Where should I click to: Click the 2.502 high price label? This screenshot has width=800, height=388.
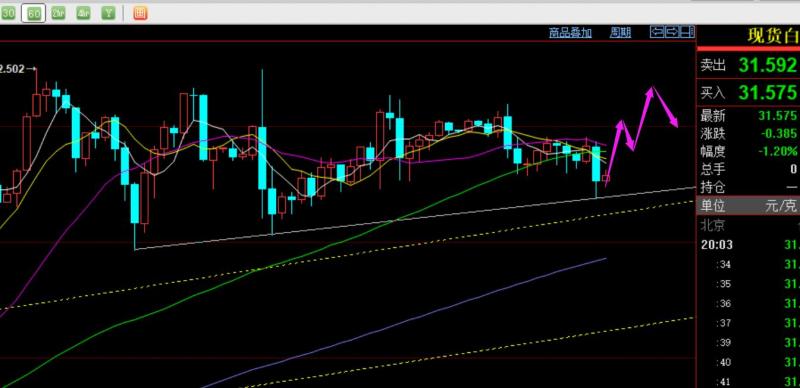click(13, 69)
